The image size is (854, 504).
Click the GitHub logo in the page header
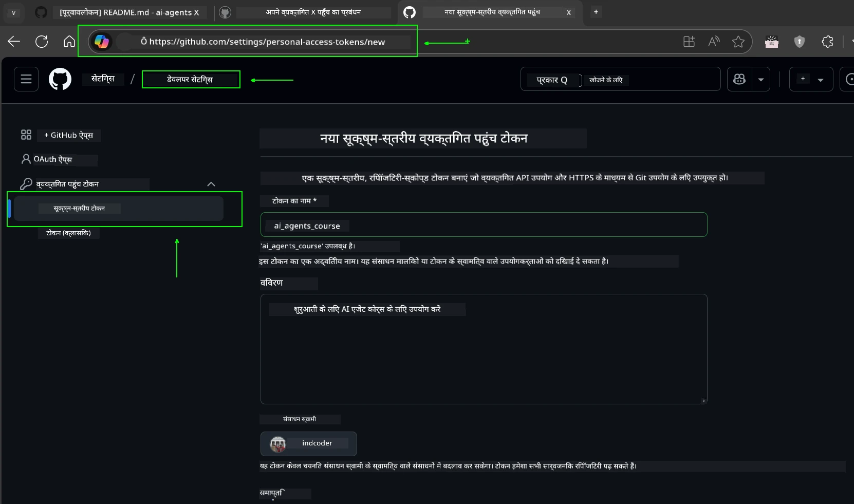pos(60,79)
